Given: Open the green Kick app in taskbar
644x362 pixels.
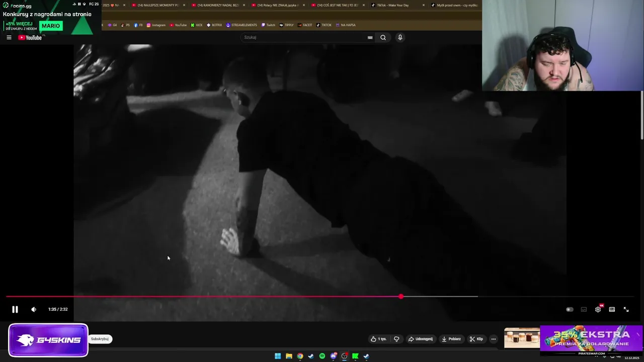Looking at the screenshot, I should pyautogui.click(x=355, y=356).
